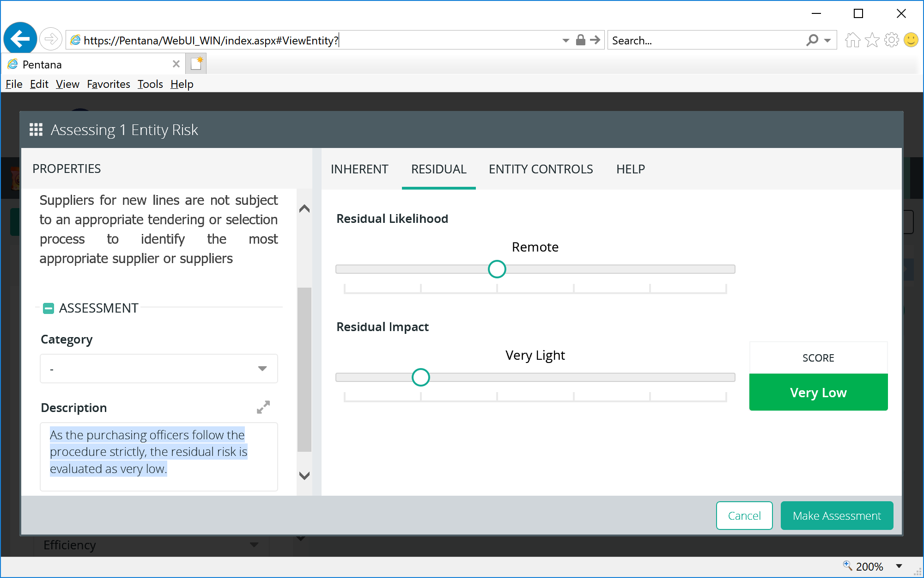
Task: Click the Favorites star icon
Action: pos(872,40)
